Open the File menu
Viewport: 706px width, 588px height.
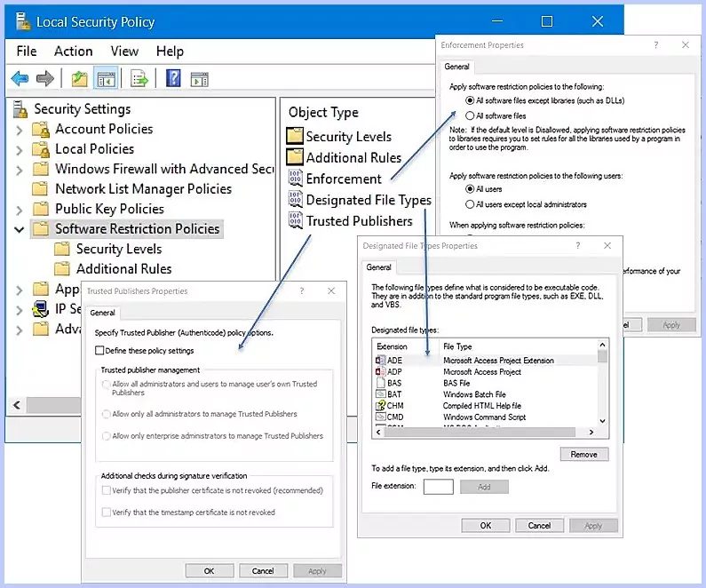[x=27, y=52]
